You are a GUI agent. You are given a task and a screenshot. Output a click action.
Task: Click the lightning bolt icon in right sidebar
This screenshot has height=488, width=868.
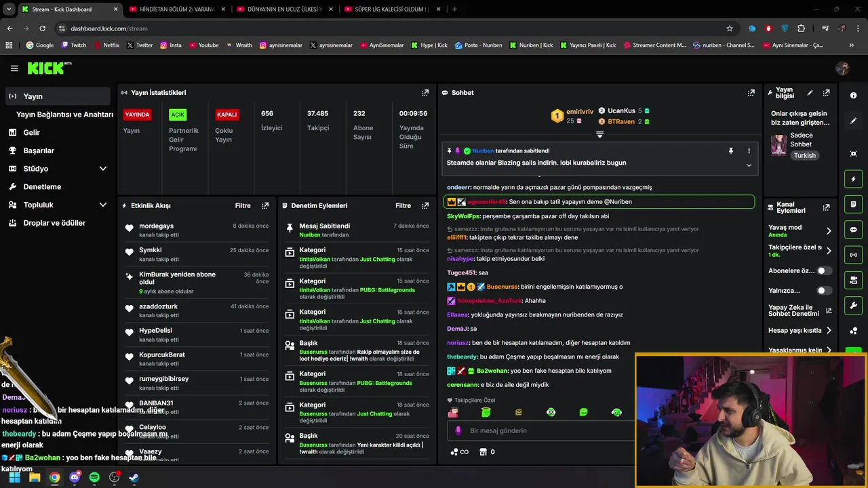[x=854, y=179]
